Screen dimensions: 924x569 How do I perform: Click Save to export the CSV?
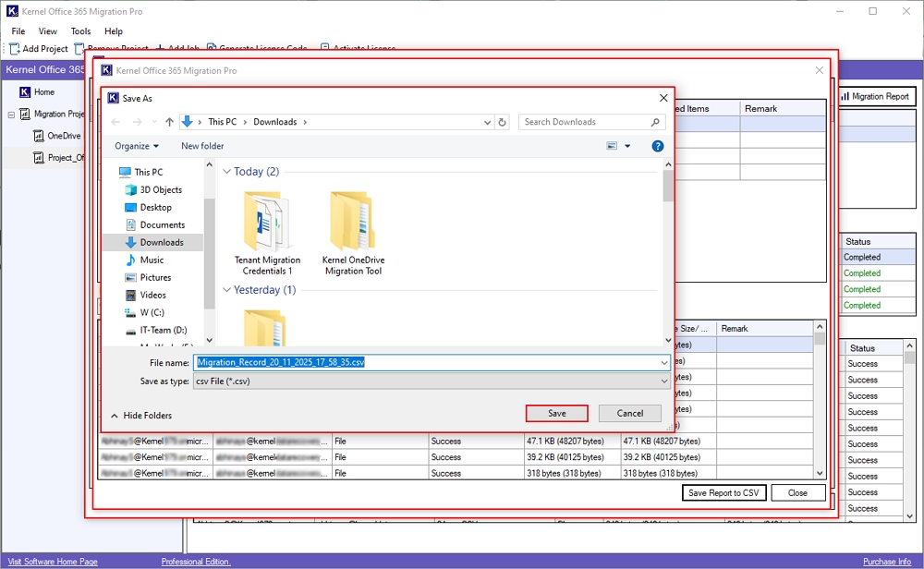click(x=556, y=413)
